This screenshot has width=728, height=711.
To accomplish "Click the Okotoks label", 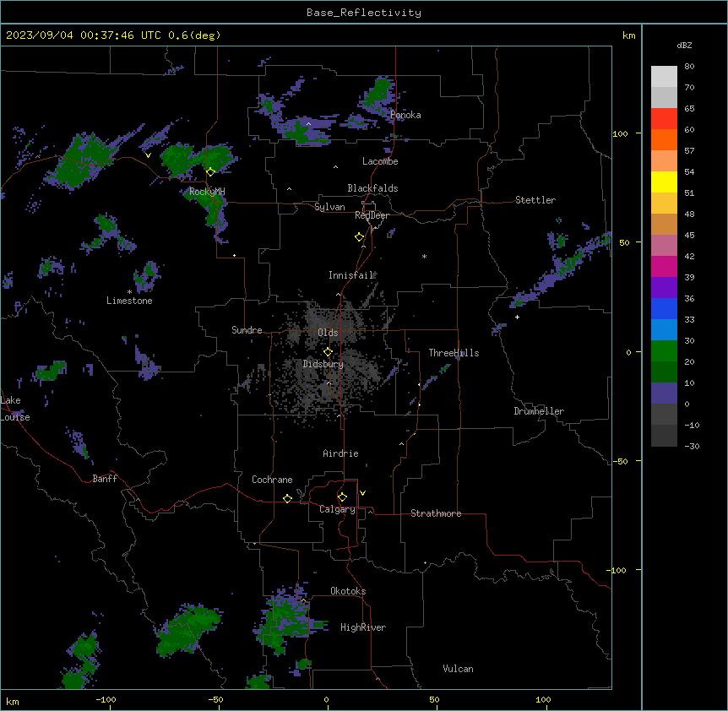I will coord(348,591).
